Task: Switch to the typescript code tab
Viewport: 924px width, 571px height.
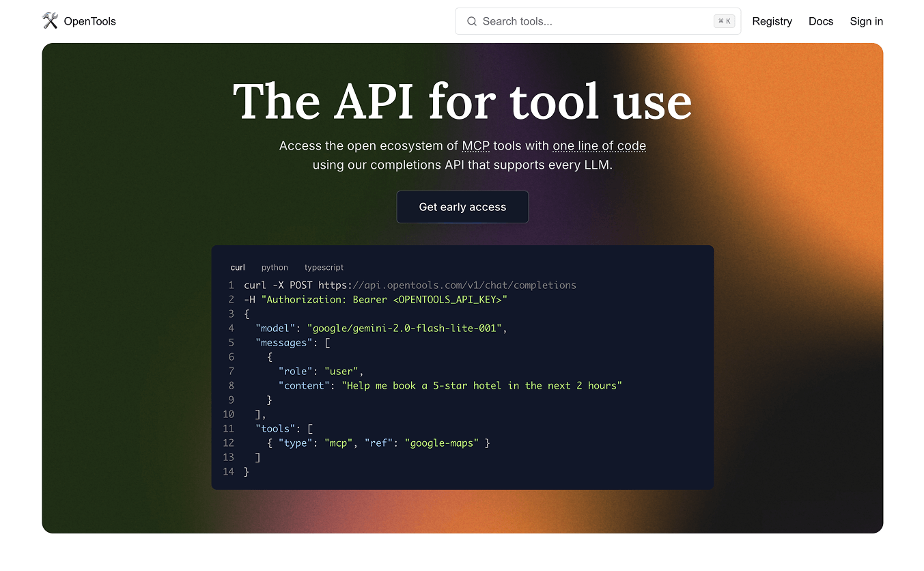Action: (x=324, y=268)
